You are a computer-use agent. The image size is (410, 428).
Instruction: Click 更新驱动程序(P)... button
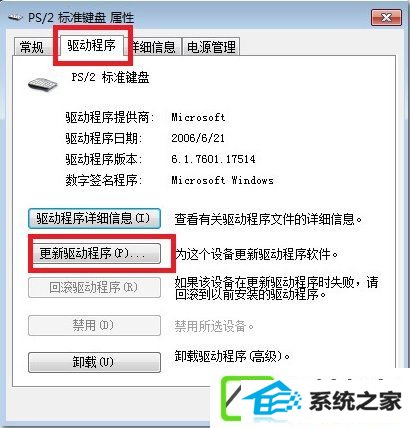pos(96,254)
